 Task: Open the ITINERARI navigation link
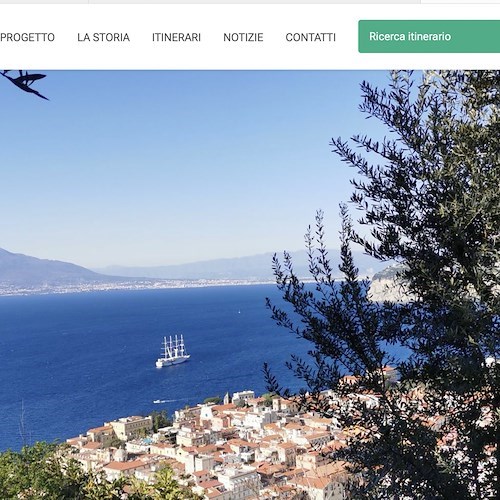[x=176, y=37]
